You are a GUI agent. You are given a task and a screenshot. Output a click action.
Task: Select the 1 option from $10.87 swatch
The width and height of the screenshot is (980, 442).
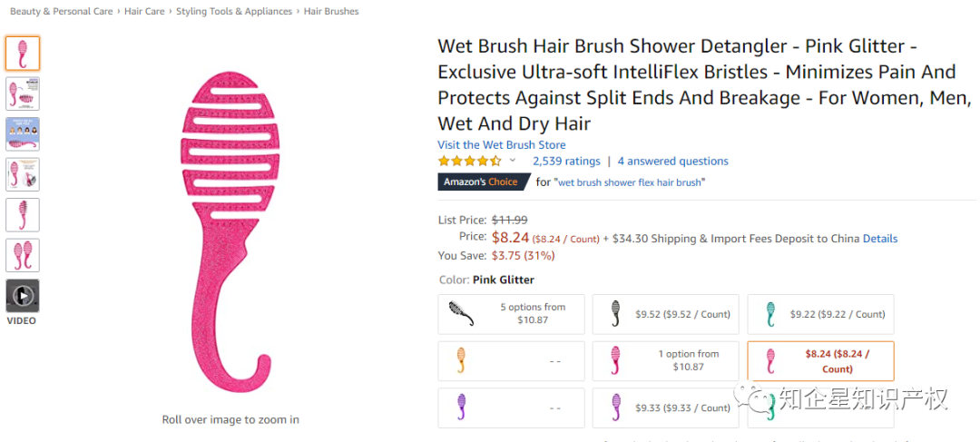point(666,361)
